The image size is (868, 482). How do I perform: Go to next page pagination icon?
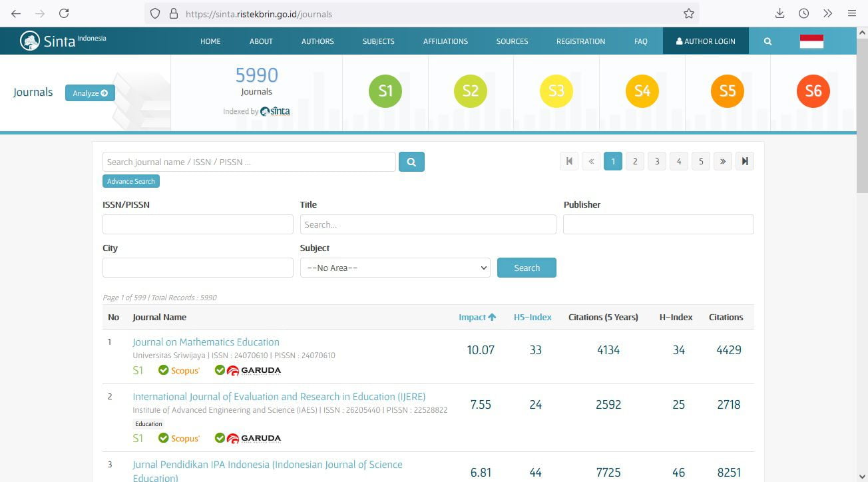(x=723, y=161)
